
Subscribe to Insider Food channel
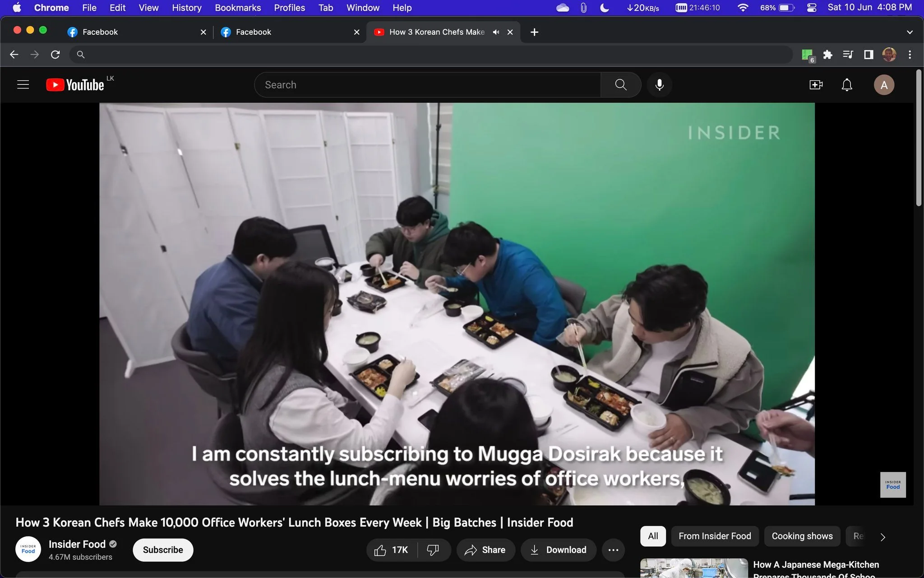(163, 550)
